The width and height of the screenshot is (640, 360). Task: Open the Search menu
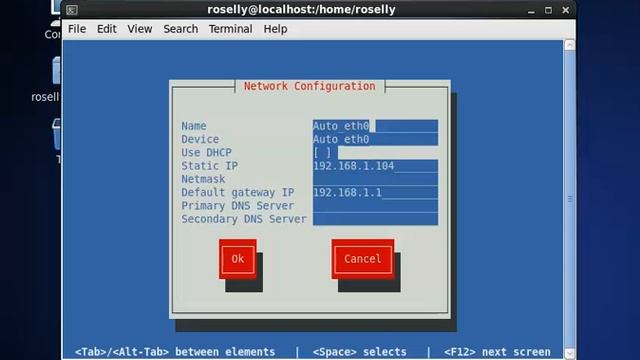coord(180,29)
